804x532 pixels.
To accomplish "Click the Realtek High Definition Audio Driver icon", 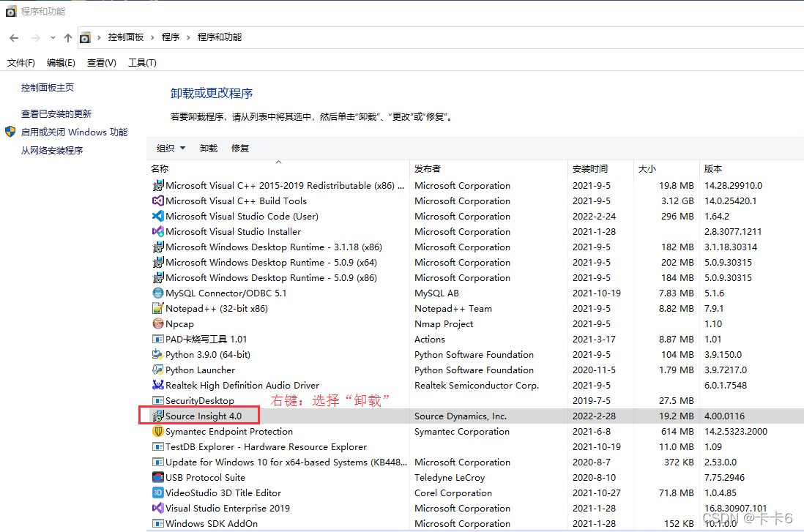I will [158, 386].
